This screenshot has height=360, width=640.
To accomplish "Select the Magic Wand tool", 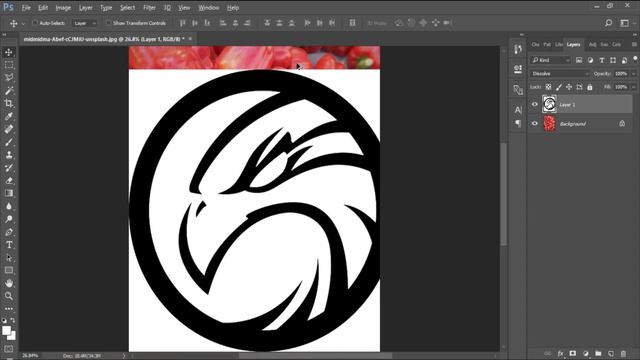I will click(9, 90).
